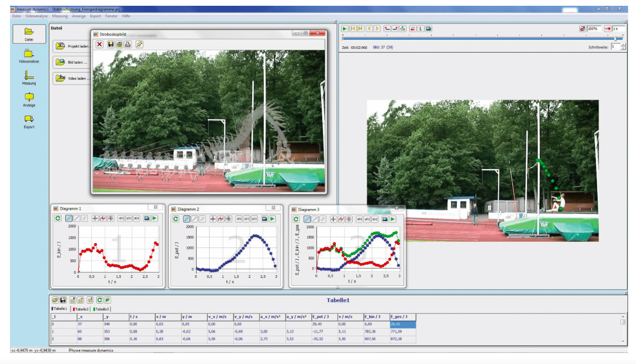Click the red curve-fit icon in Diagramm 1

(x=103, y=218)
